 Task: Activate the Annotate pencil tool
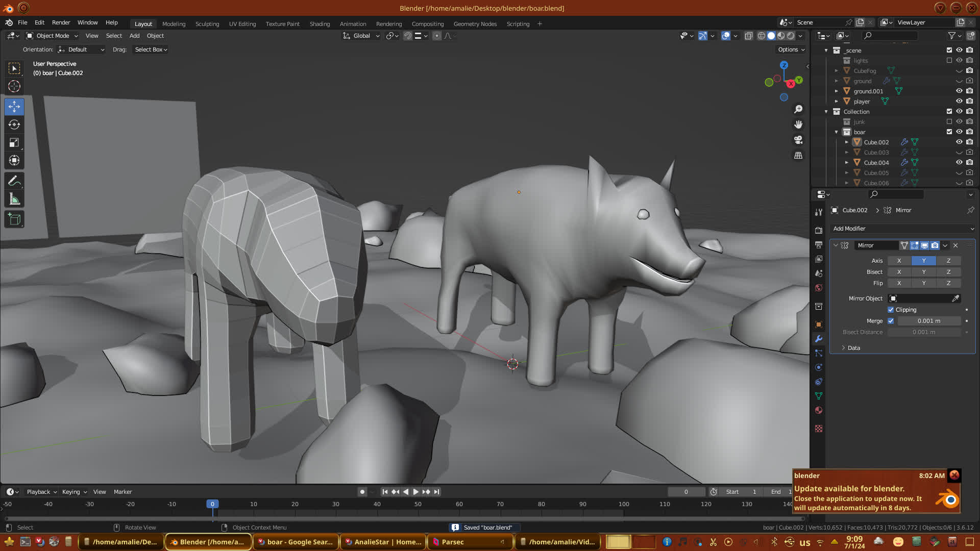[x=14, y=181]
